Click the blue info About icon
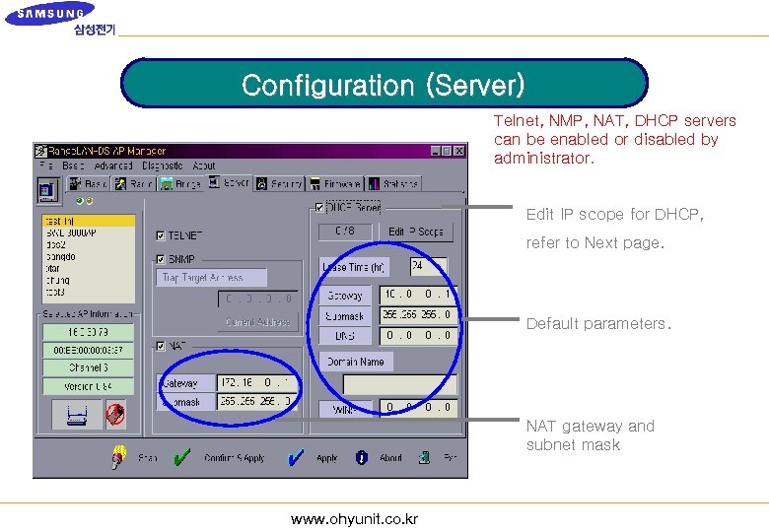Image resolution: width=769 pixels, height=532 pixels. tap(362, 457)
